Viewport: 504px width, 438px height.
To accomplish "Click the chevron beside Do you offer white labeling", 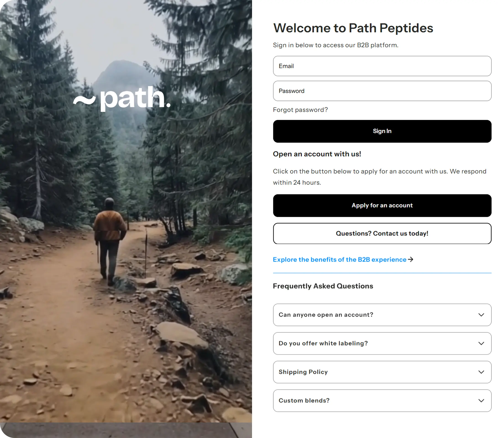I will coord(481,343).
